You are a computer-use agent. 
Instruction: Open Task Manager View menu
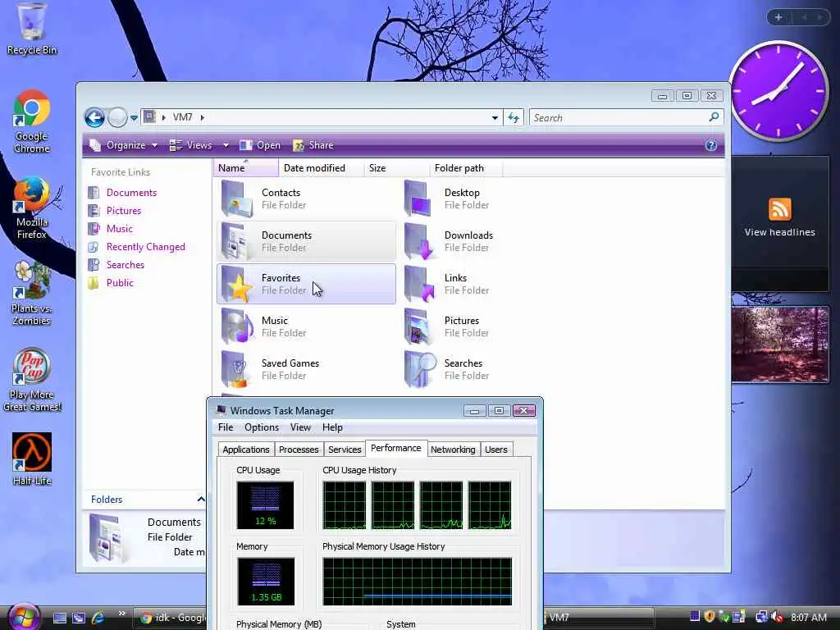300,427
